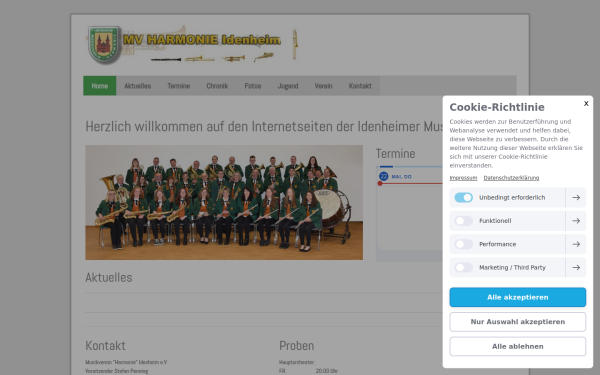Open the Datenschutzerklärung link
600x375 pixels.
coord(511,178)
